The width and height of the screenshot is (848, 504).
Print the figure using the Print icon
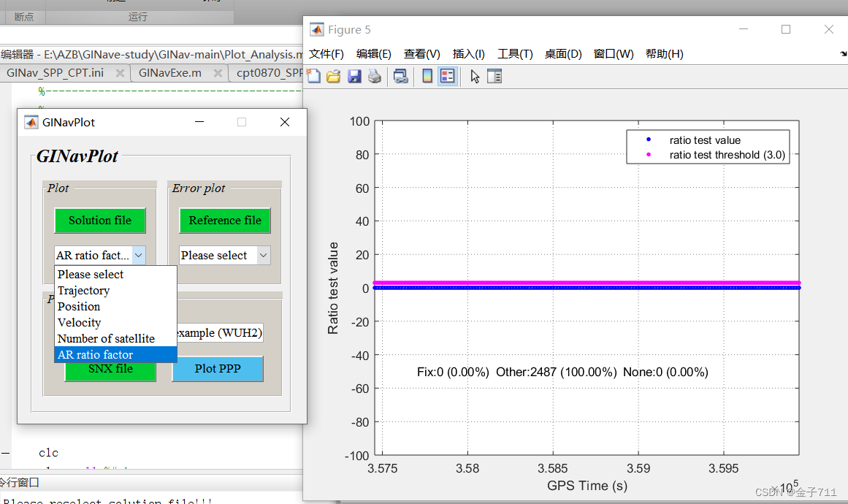coord(375,75)
